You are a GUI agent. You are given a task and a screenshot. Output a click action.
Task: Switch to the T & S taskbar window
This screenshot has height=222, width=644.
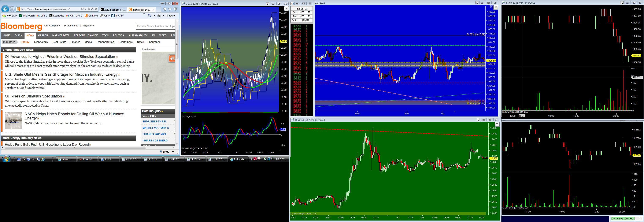coord(109,159)
